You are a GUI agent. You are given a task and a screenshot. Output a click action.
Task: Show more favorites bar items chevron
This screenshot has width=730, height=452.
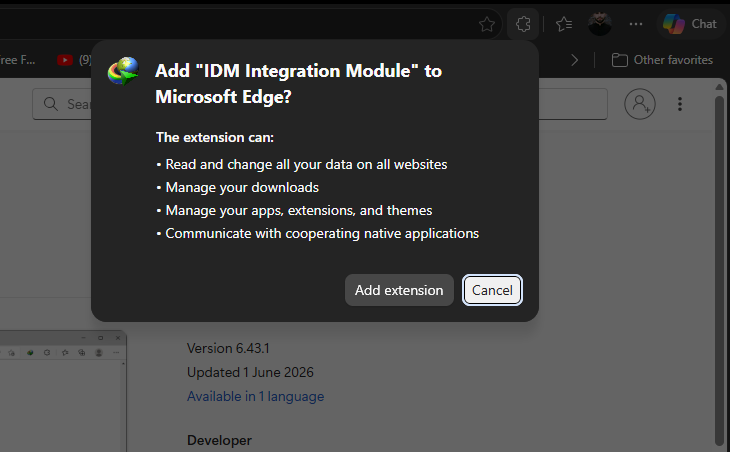(575, 60)
